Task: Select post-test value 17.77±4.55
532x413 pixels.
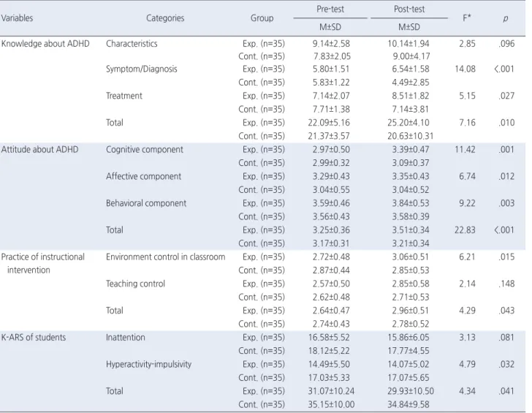Action: click(x=408, y=351)
